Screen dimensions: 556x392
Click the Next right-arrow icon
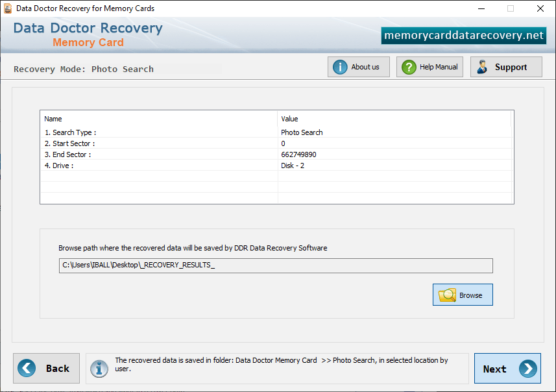point(528,369)
